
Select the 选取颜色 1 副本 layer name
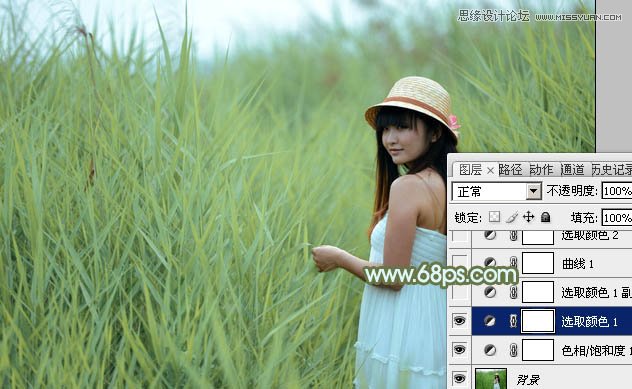(596, 293)
